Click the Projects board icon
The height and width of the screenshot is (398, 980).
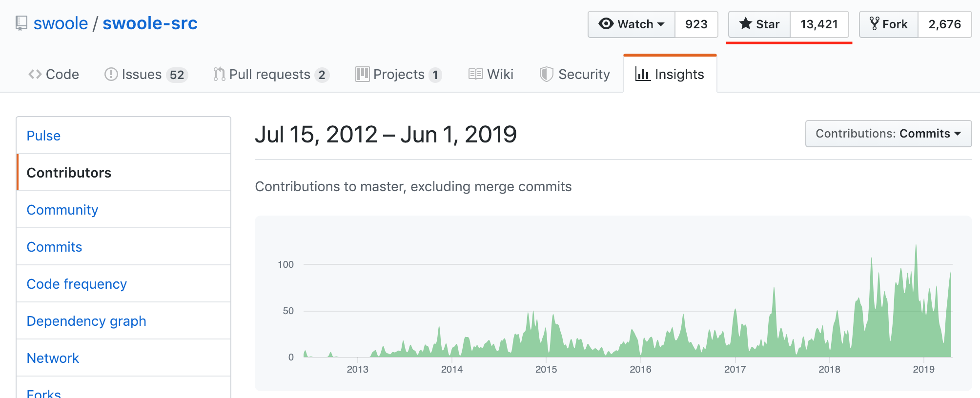tap(362, 74)
